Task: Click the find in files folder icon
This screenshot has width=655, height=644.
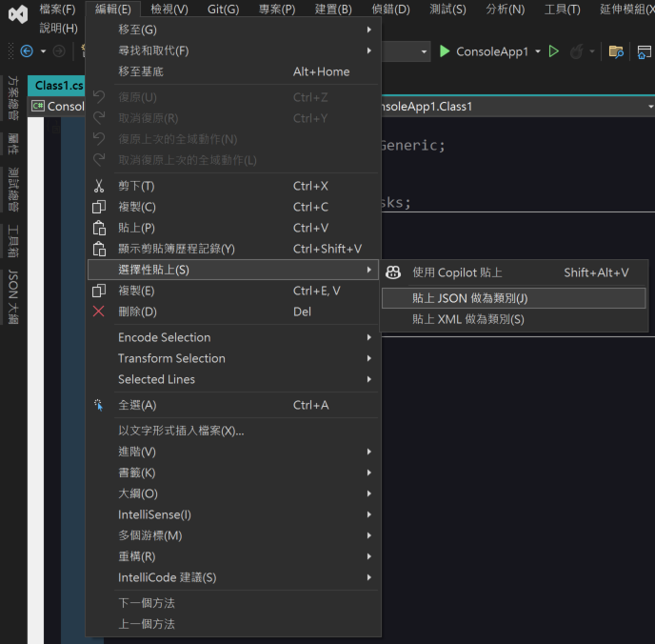Action: click(x=616, y=51)
